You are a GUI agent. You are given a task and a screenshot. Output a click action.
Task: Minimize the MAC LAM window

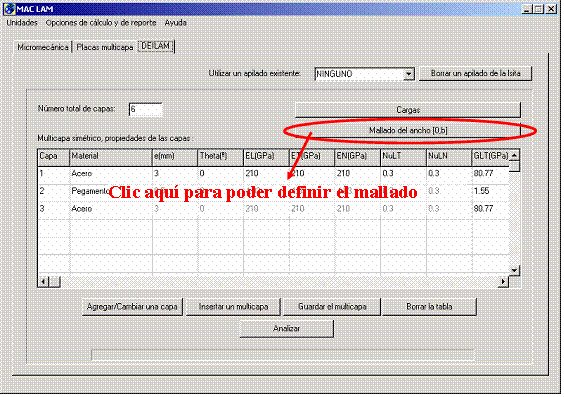point(527,9)
